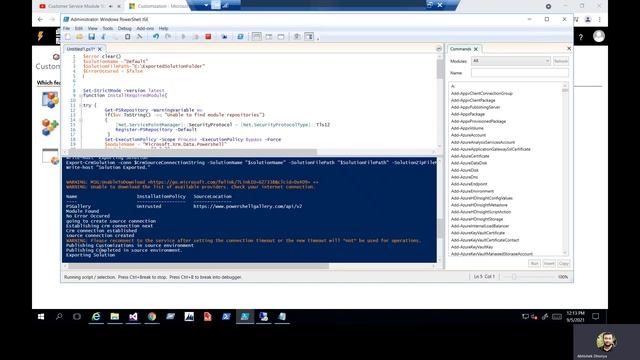Click the Copy button in Commands pane
Viewport: 640px width, 360px height.
(x=564, y=264)
